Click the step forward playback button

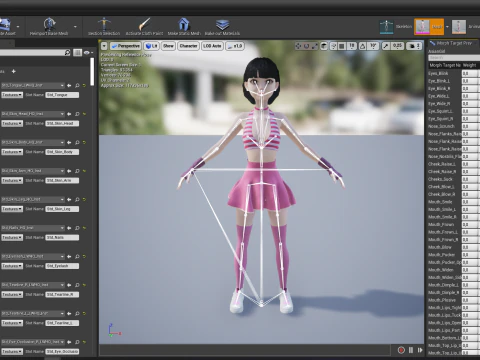(420, 350)
